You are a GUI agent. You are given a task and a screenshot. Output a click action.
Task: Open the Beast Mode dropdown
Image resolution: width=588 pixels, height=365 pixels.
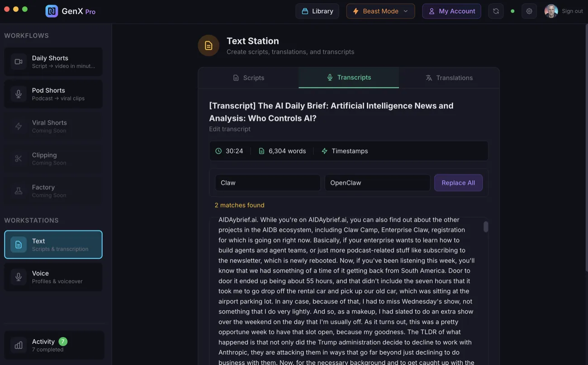(380, 11)
